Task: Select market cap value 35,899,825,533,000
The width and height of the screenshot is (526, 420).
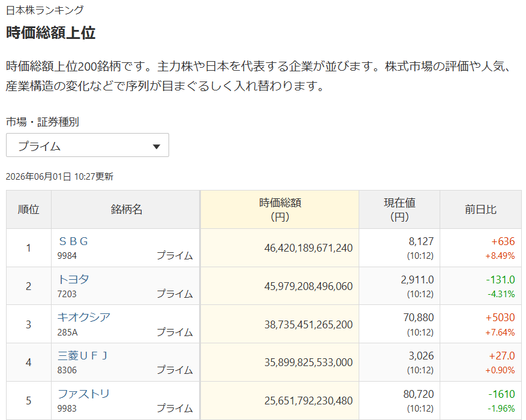Action: (308, 362)
